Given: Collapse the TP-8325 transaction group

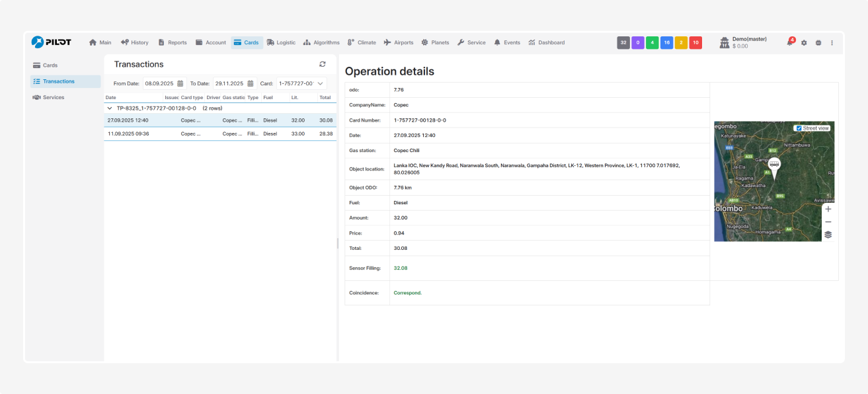Looking at the screenshot, I should pos(110,108).
